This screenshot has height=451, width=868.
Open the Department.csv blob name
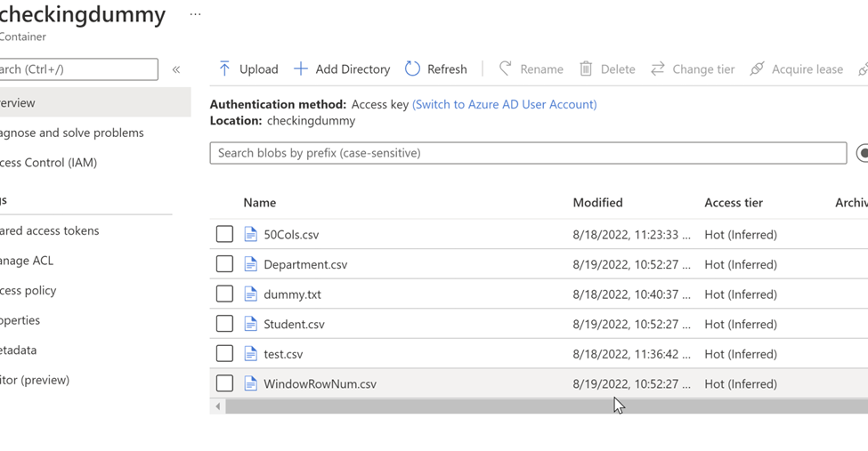point(305,264)
